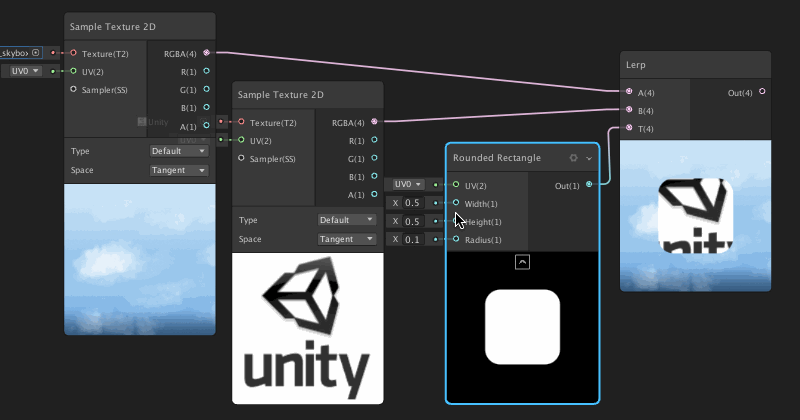Click the object picker icon next to _skybo field
Screen dimensions: 800x420
35,53
